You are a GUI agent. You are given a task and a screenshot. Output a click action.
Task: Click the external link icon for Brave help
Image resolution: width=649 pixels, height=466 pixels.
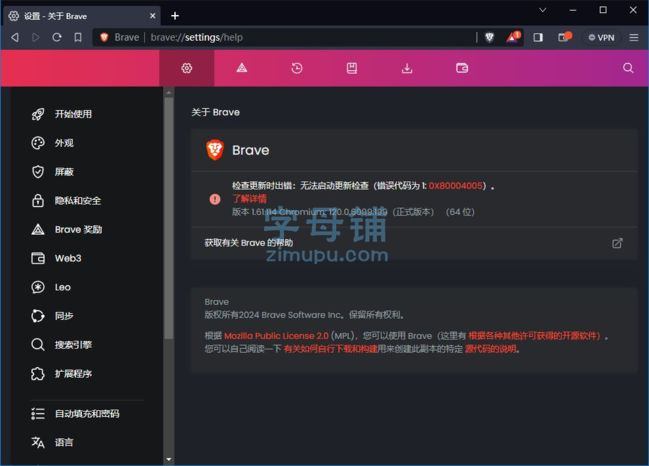[x=617, y=243]
